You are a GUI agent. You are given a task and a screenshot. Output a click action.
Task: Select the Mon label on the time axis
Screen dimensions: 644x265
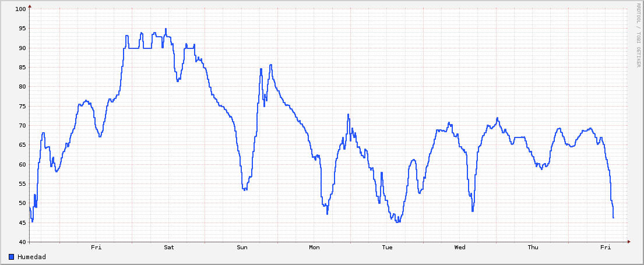pyautogui.click(x=315, y=248)
